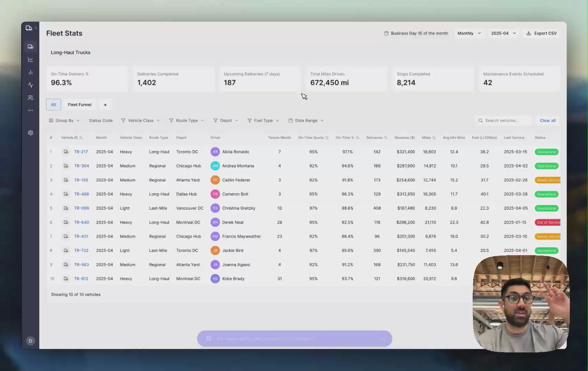Open the settings gear in sidebar
Screen dimensions: 588x371
(30, 133)
